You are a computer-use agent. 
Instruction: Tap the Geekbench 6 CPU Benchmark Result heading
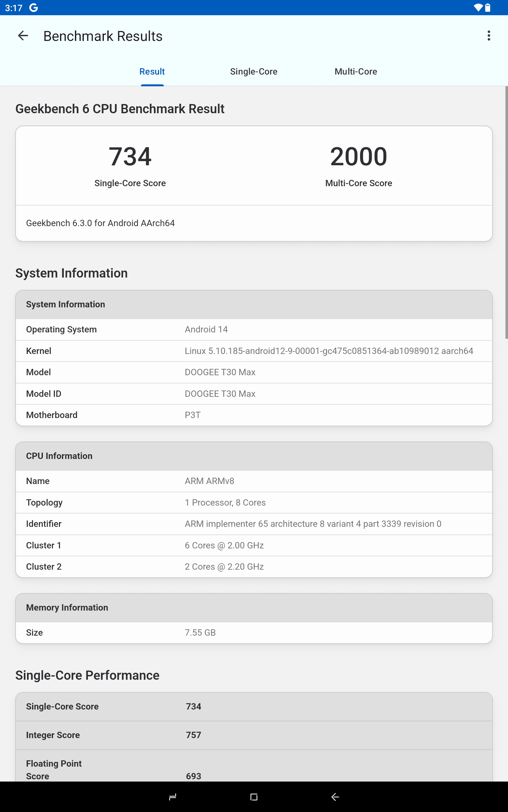click(120, 109)
